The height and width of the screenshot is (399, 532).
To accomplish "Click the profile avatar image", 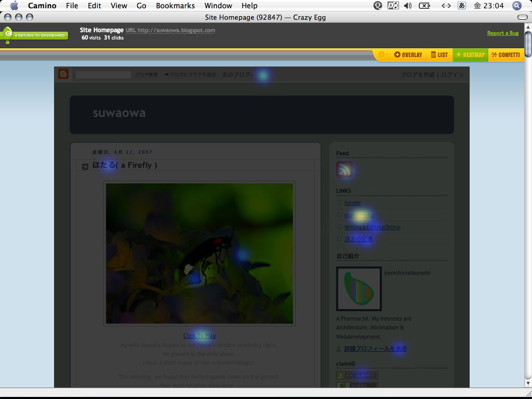I will click(359, 289).
